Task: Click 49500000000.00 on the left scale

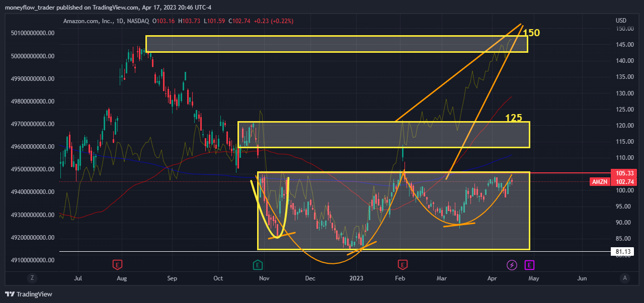Action: coord(32,169)
